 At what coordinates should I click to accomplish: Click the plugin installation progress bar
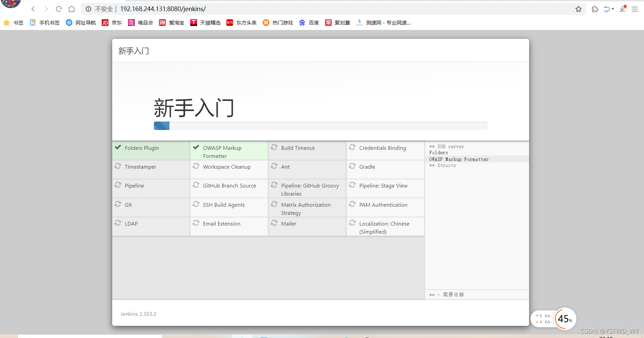320,126
